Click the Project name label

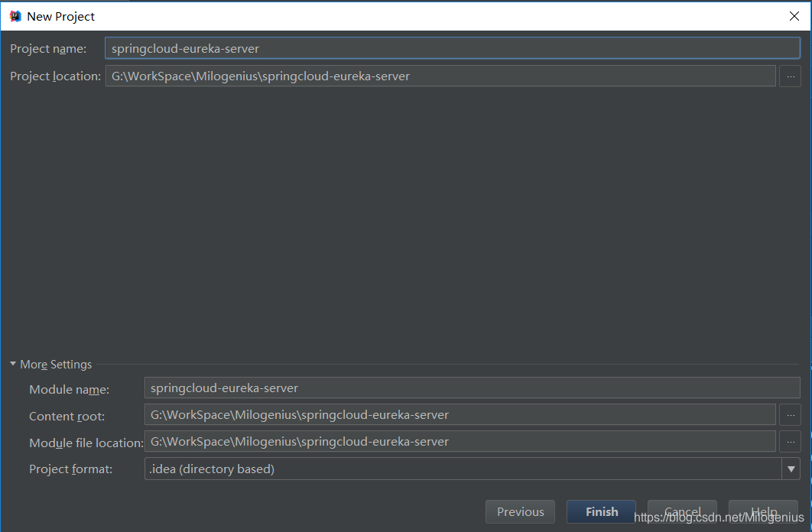[x=48, y=49]
